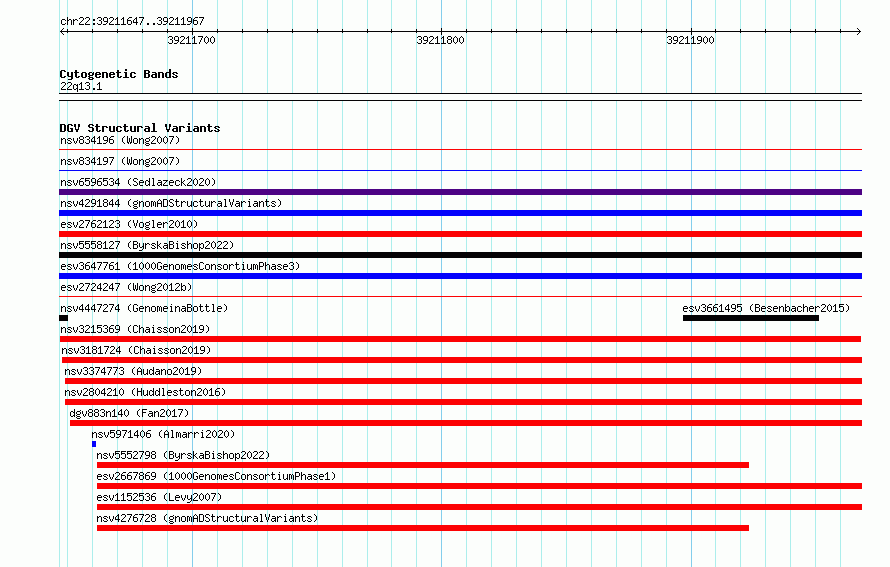The image size is (890, 567).
Task: Click the 39211700 ruler tick label
Action: coord(191,40)
